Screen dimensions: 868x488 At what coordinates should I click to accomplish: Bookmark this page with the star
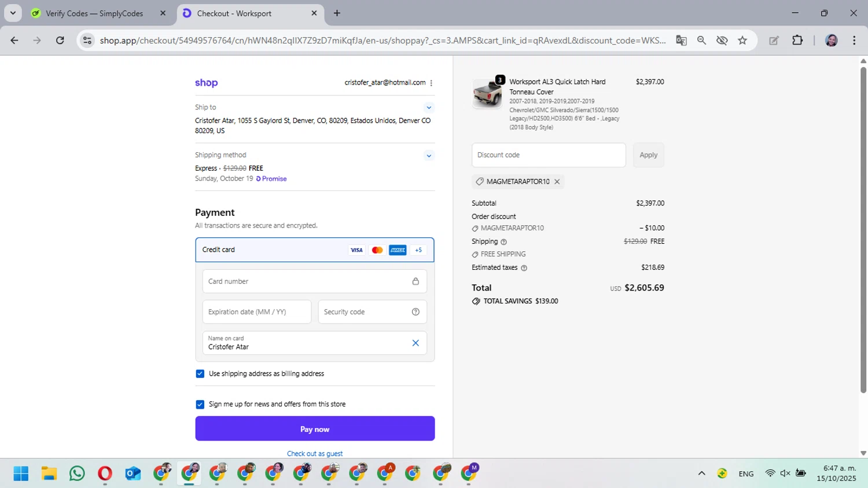742,41
